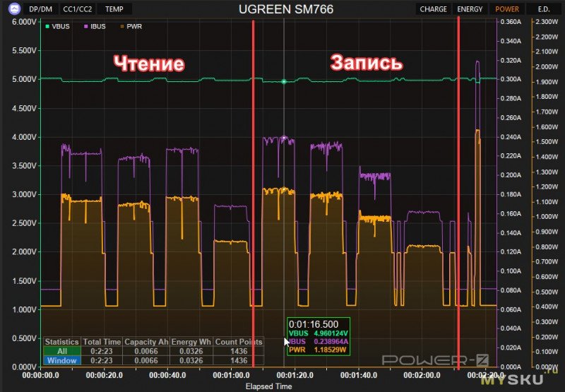Click the Statistics table header
This screenshot has height=392, width=565.
pos(62,342)
